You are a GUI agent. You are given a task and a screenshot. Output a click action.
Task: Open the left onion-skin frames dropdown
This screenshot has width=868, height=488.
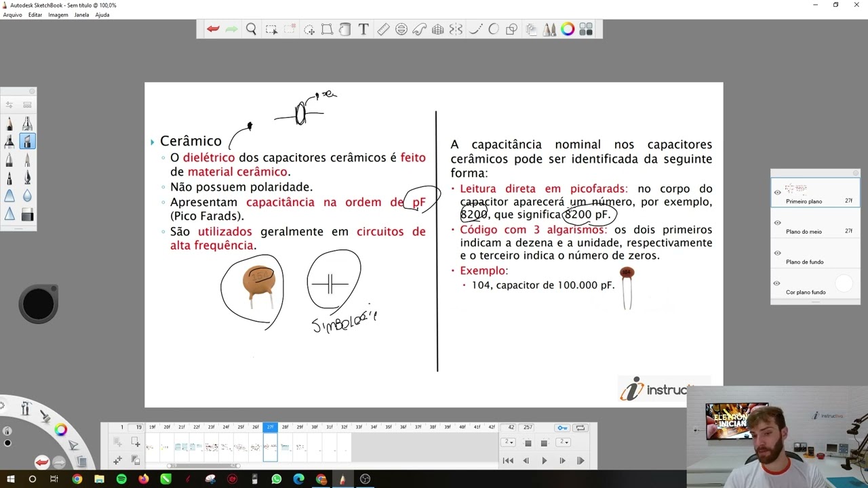[508, 442]
